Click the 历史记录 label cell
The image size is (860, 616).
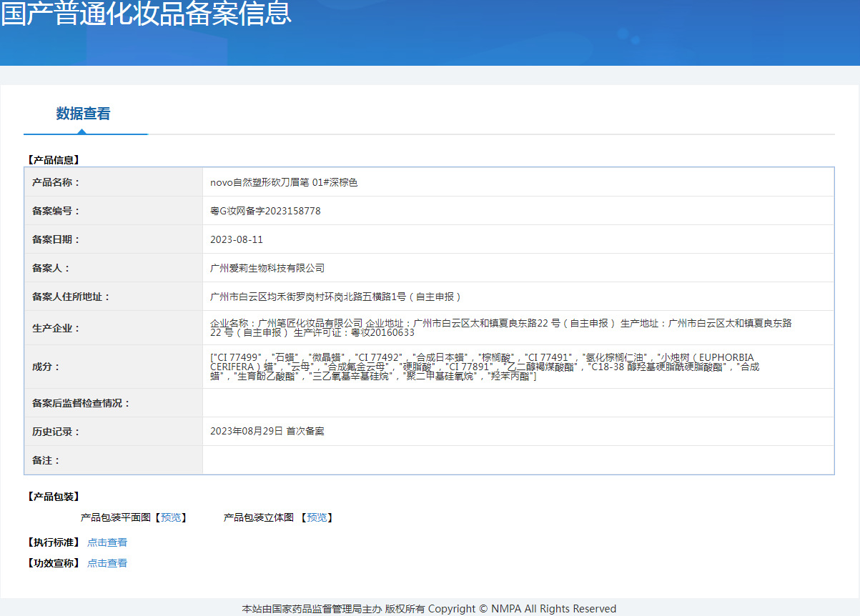(x=114, y=432)
